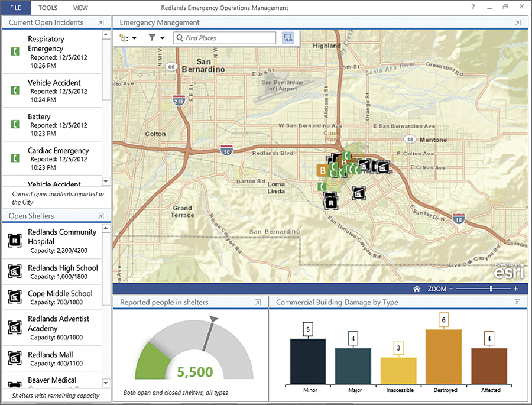Click the layers icon in the map toolbar
Image resolution: width=532 pixels, height=405 pixels.
pos(124,37)
